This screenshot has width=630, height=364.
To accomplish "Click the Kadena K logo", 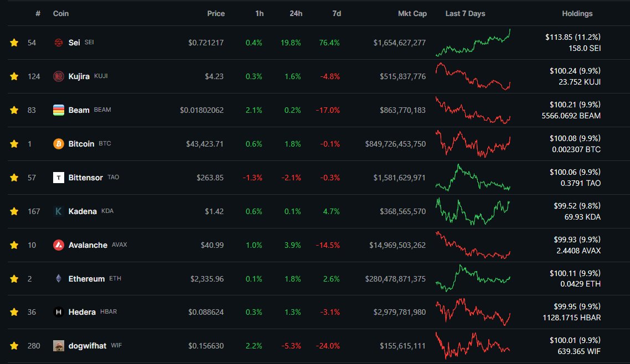I will click(x=59, y=211).
